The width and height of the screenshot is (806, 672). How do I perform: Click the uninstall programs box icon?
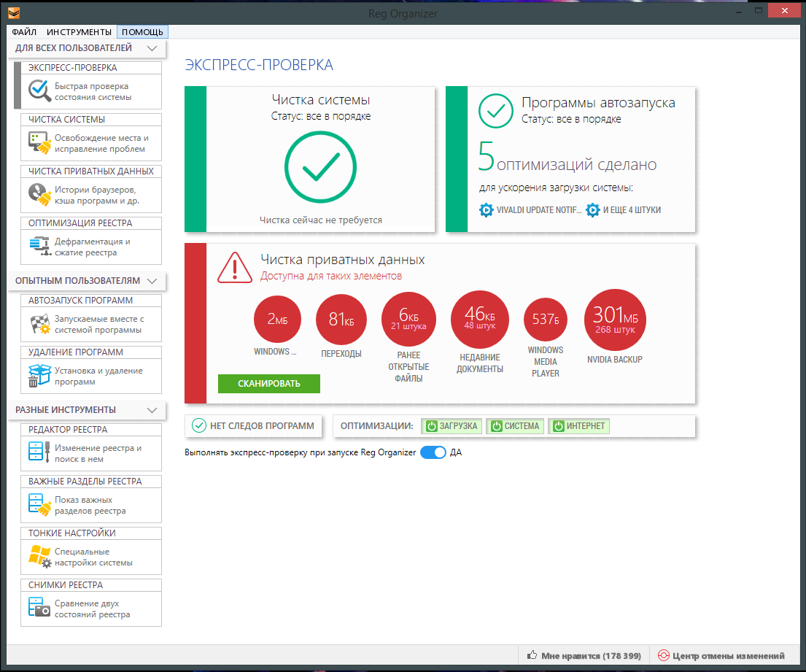39,376
